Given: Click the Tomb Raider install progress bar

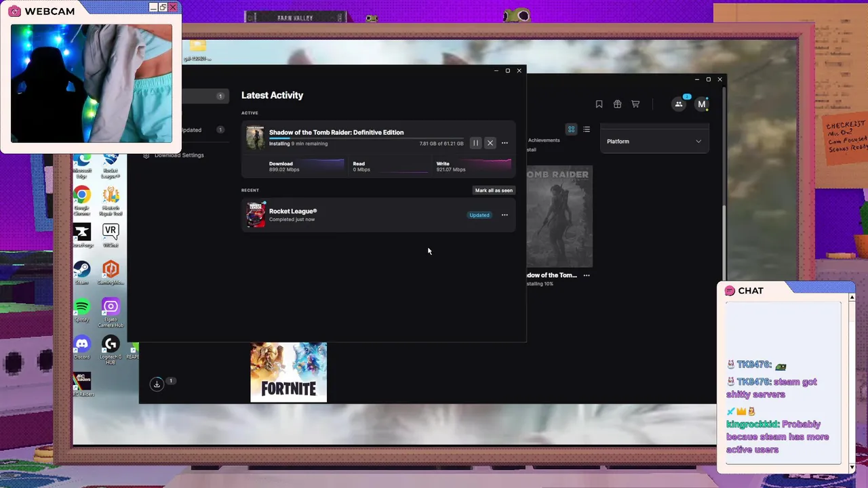Looking at the screenshot, I should coord(366,138).
